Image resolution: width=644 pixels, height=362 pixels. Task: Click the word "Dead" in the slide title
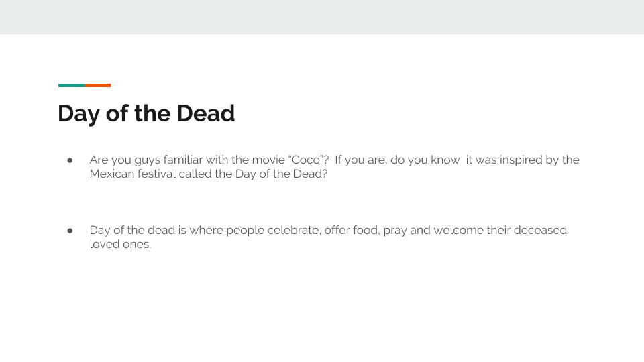(x=206, y=113)
